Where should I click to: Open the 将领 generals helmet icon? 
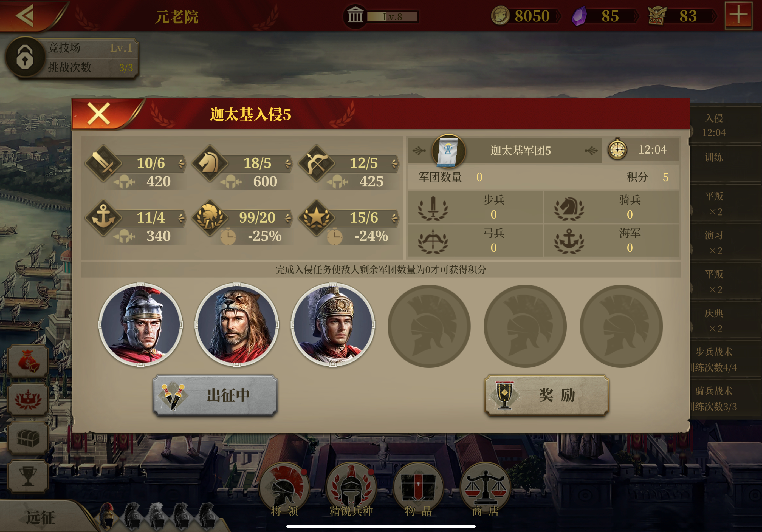[284, 489]
